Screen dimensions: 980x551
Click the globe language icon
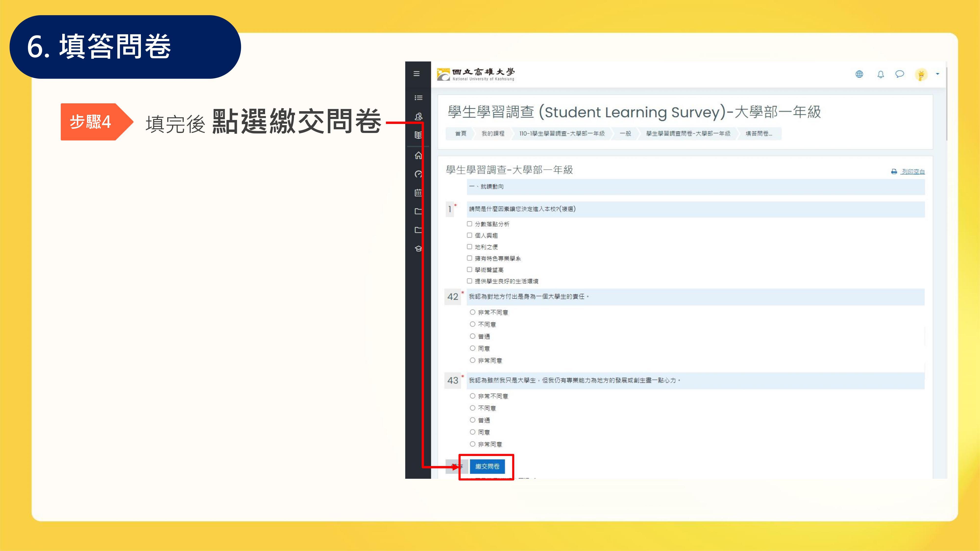tap(859, 74)
